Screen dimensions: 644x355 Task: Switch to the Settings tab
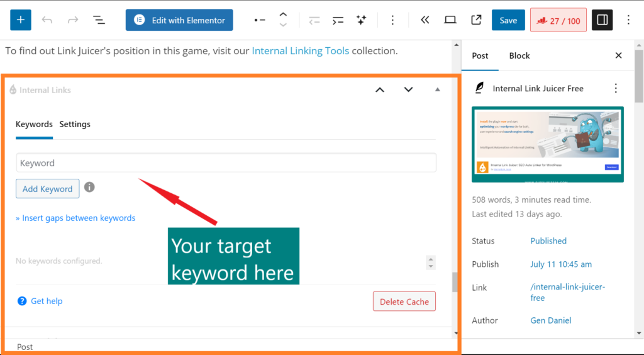pyautogui.click(x=75, y=124)
